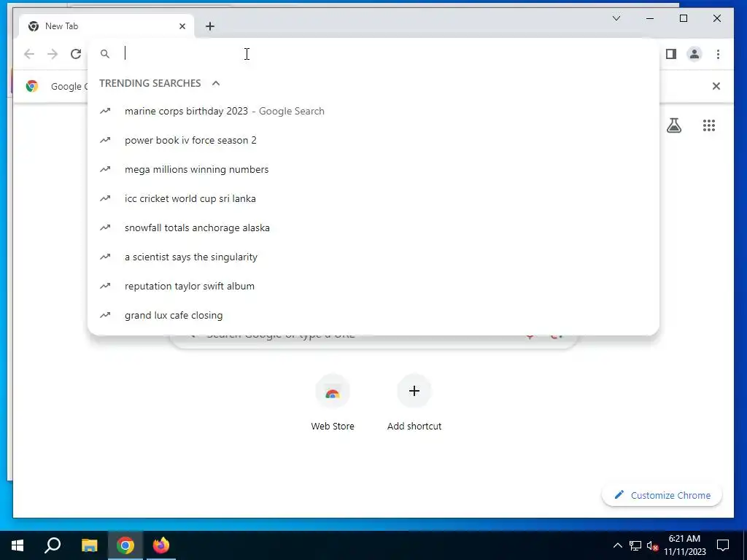Collapse the Trending Searches section
Image resolution: width=747 pixels, height=560 pixels.
point(216,83)
